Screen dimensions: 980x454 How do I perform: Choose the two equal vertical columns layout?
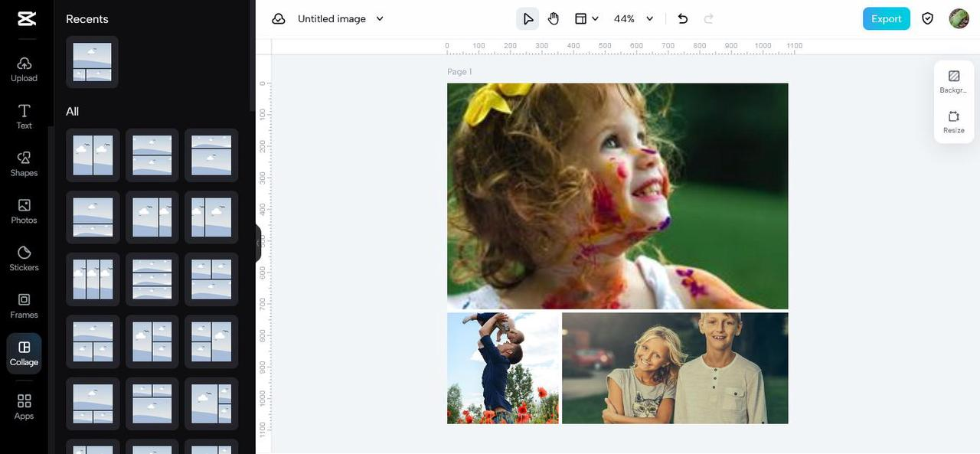coord(93,155)
